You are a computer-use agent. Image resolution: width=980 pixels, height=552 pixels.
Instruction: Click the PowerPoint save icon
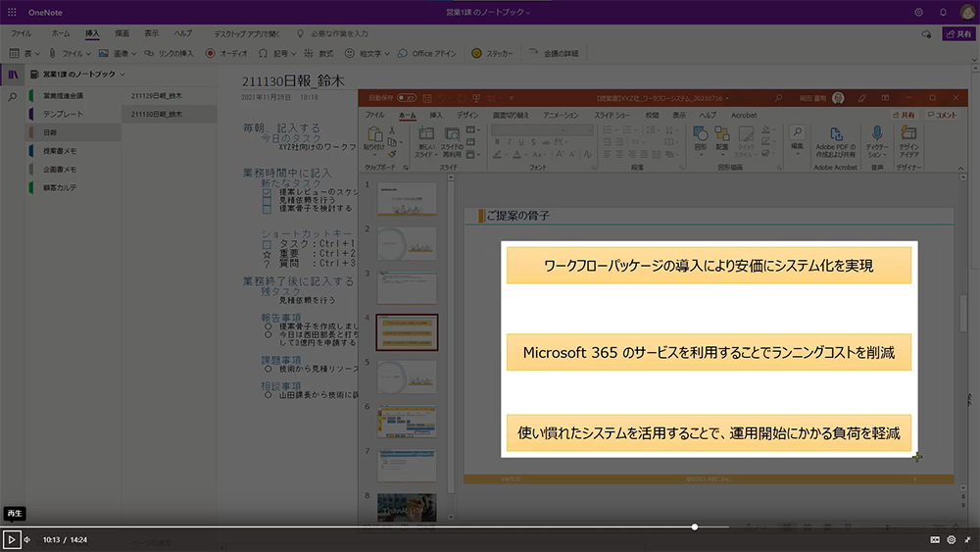427,98
